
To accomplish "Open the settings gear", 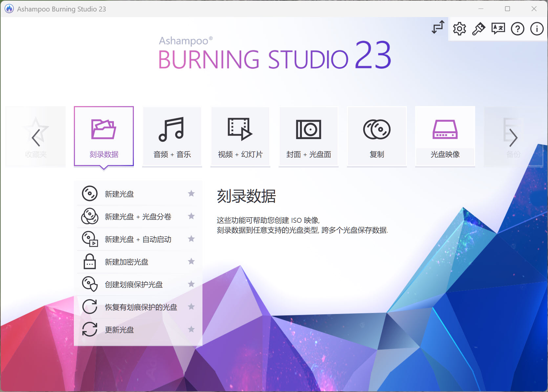I will (459, 29).
